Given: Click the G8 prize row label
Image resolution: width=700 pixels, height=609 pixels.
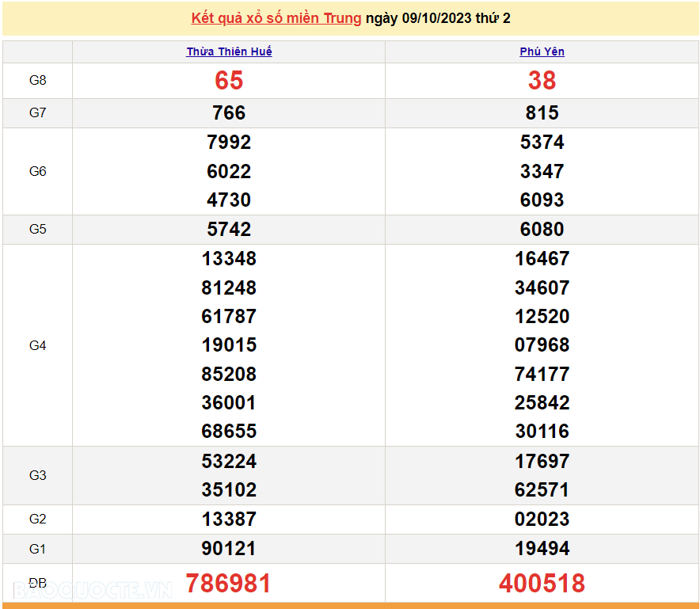Looking at the screenshot, I should point(38,81).
